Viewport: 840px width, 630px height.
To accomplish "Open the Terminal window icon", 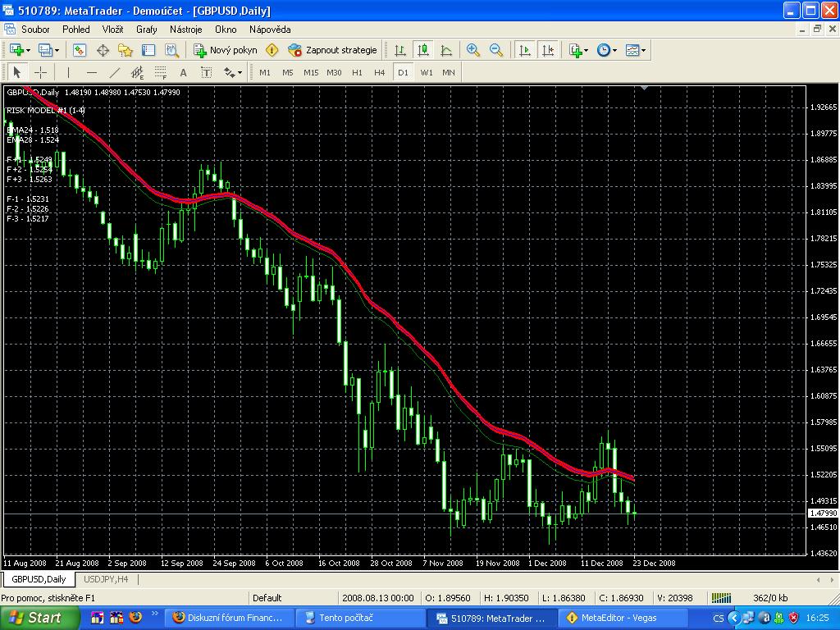I will (148, 50).
